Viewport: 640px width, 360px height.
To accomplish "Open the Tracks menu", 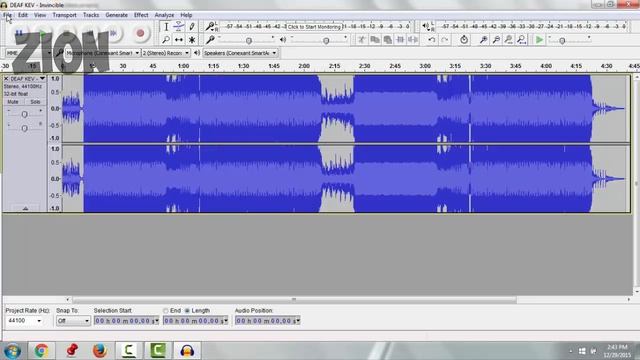I will pyautogui.click(x=91, y=15).
